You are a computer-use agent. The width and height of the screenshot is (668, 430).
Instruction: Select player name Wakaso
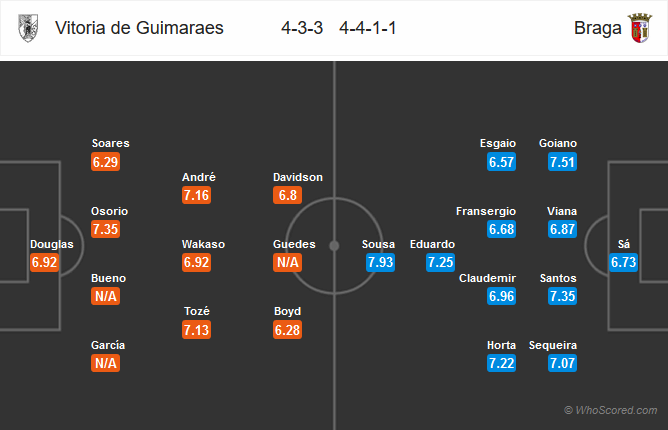(203, 244)
